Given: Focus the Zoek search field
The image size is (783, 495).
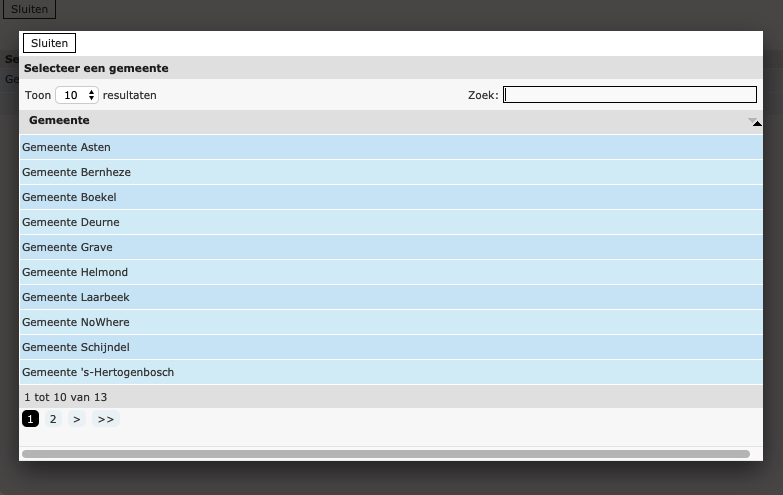Looking at the screenshot, I should 629,95.
